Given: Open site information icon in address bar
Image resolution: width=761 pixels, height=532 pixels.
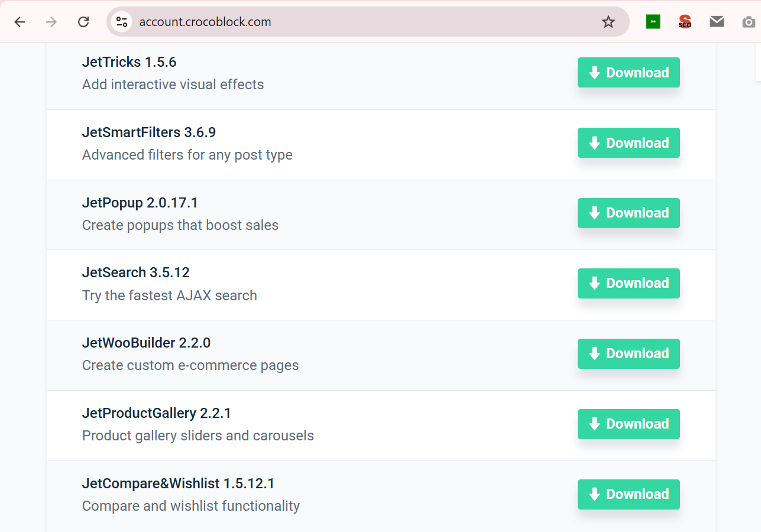Looking at the screenshot, I should coord(122,22).
